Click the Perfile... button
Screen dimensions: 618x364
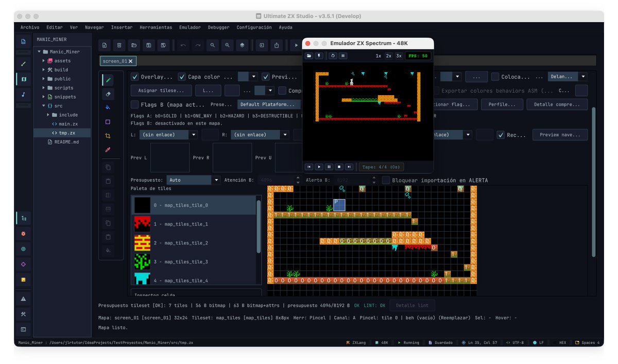[502, 105]
